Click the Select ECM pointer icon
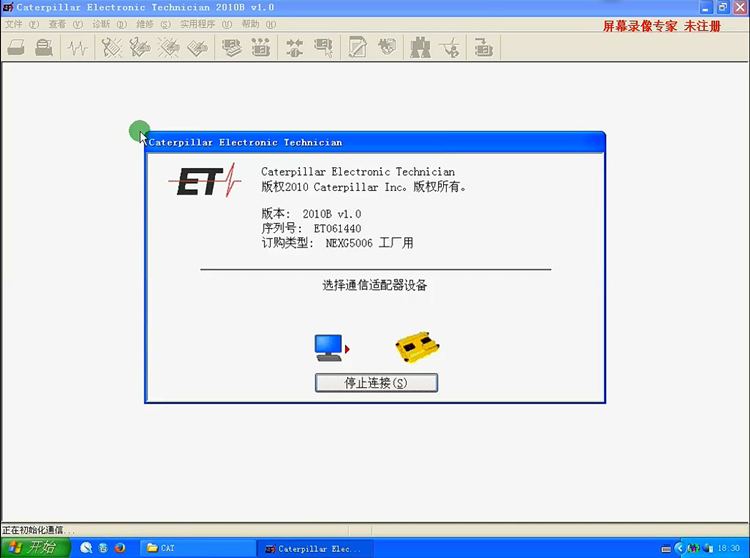Screen dimensions: 750x558 [324, 48]
